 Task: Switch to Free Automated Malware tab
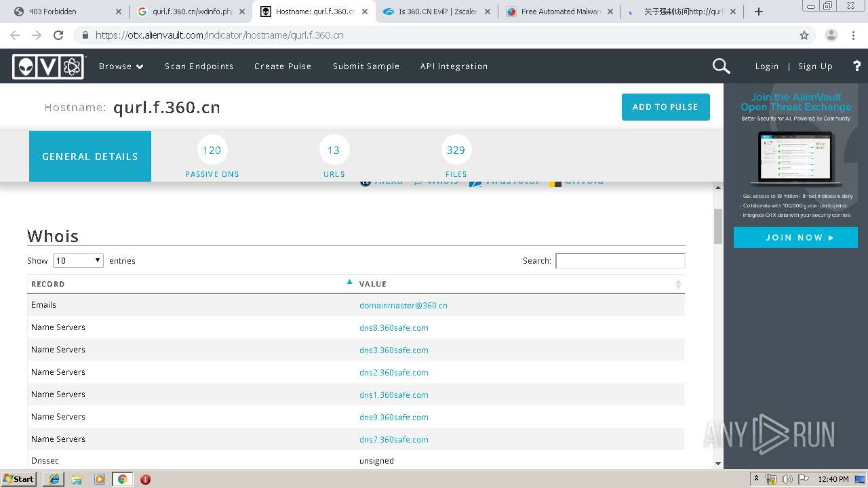pyautogui.click(x=560, y=12)
